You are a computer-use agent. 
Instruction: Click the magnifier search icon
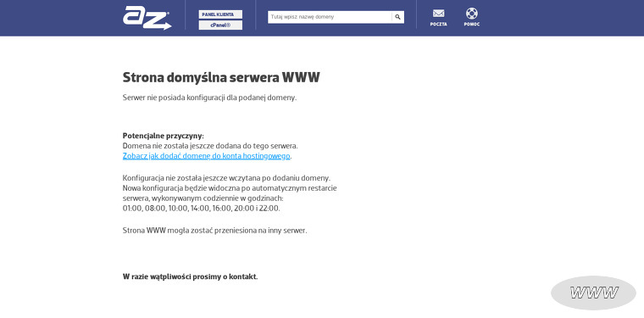click(397, 17)
